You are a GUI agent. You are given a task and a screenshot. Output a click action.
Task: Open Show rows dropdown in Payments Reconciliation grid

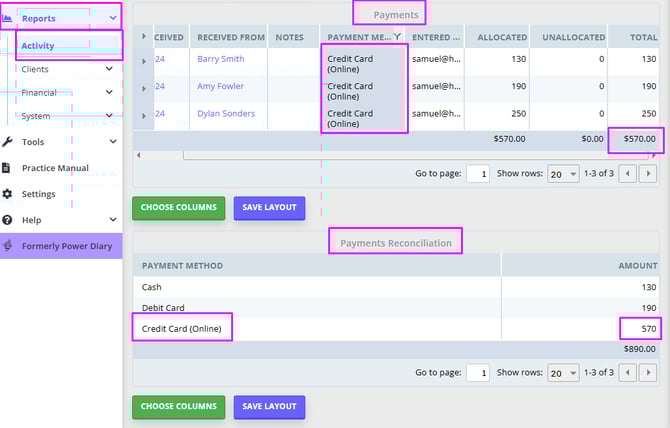point(564,373)
